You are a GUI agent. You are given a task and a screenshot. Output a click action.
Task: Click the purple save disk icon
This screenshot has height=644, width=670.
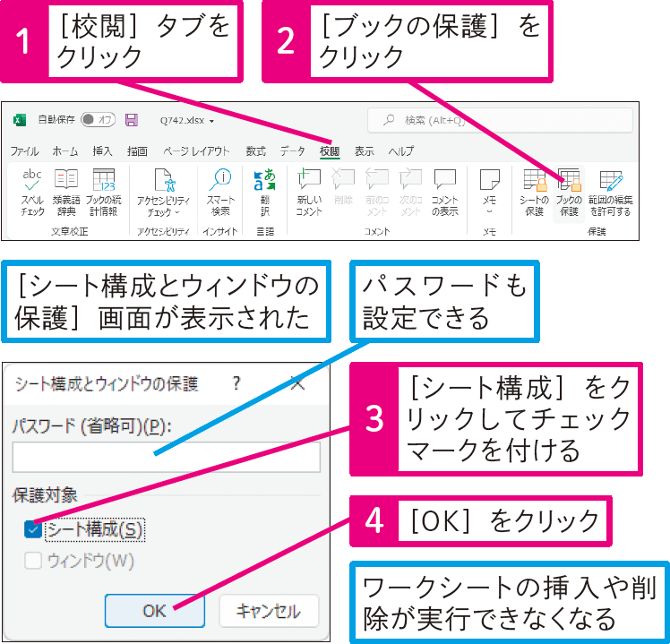click(x=132, y=120)
